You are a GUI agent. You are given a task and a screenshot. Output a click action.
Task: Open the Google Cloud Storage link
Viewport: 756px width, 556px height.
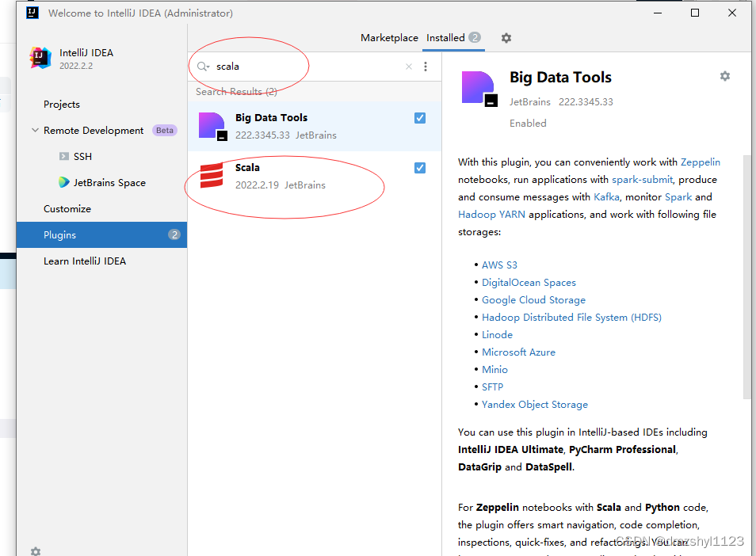click(x=533, y=299)
